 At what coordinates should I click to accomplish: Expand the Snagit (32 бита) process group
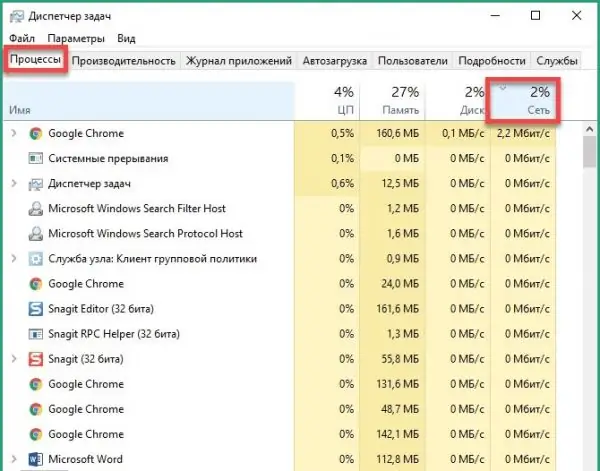point(14,359)
